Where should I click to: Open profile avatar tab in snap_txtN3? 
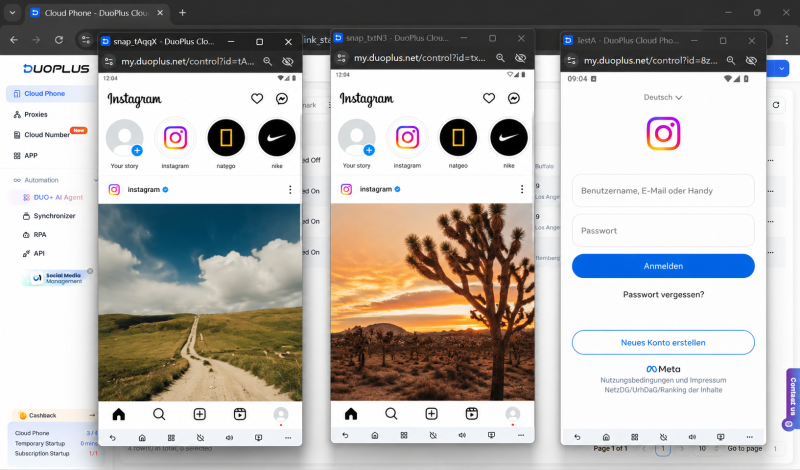(513, 413)
